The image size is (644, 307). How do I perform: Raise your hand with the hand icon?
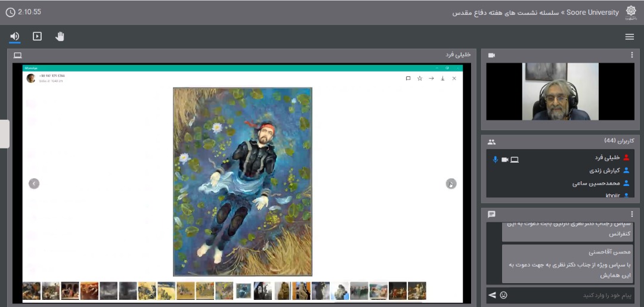coord(60,36)
